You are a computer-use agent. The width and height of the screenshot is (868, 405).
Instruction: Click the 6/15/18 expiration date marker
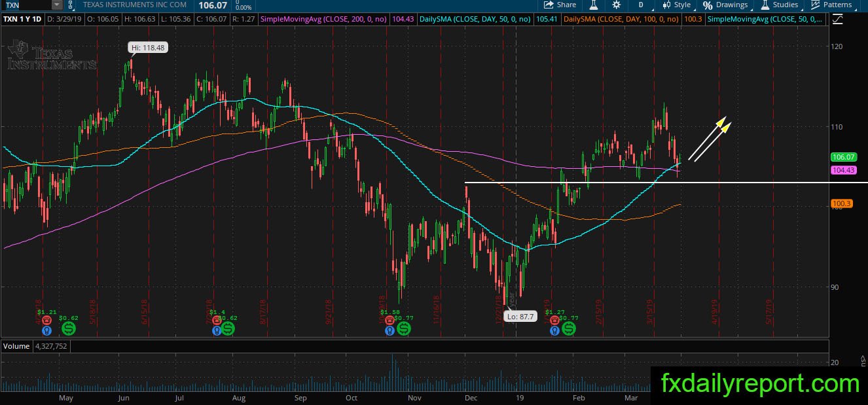144,311
